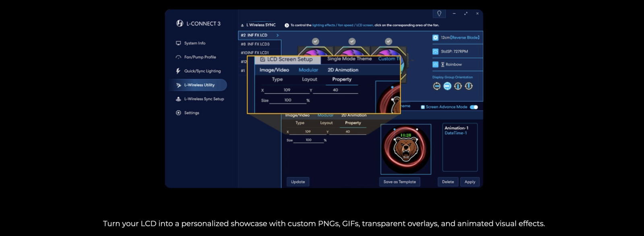
Task: Click the 'lighting effects' link in hint text
Action: point(324,25)
